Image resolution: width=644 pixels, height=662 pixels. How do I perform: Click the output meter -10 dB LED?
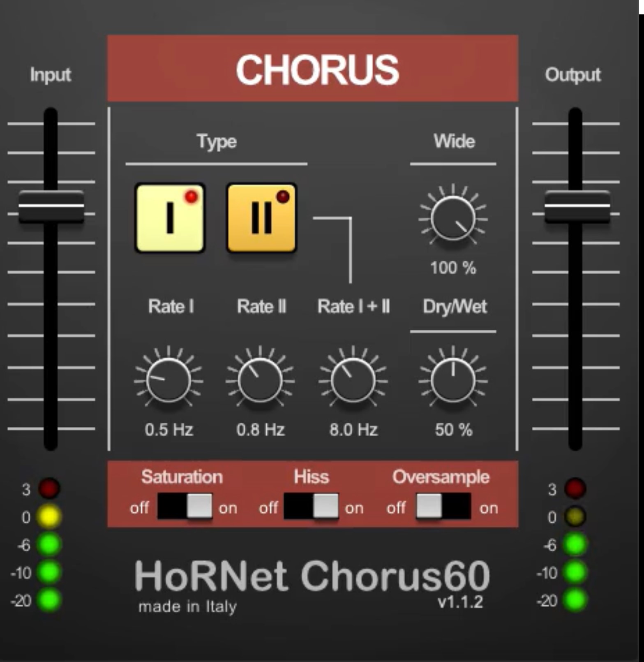pyautogui.click(x=575, y=572)
